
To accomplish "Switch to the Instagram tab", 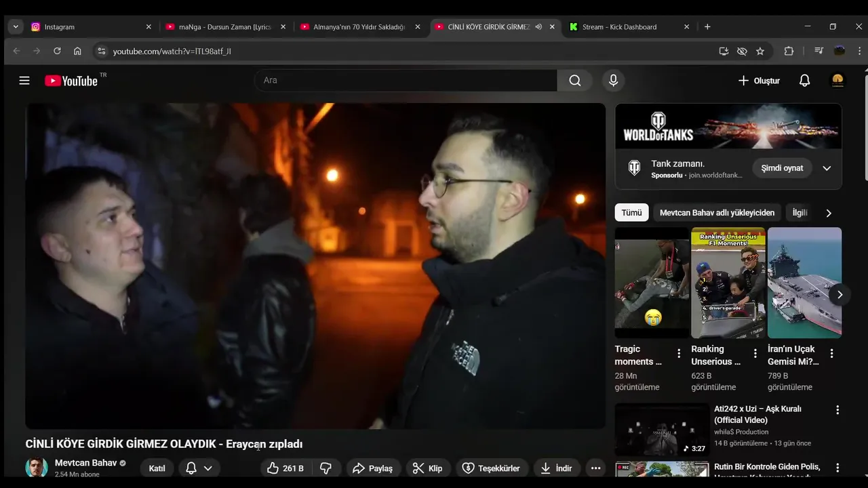I will pyautogui.click(x=91, y=27).
